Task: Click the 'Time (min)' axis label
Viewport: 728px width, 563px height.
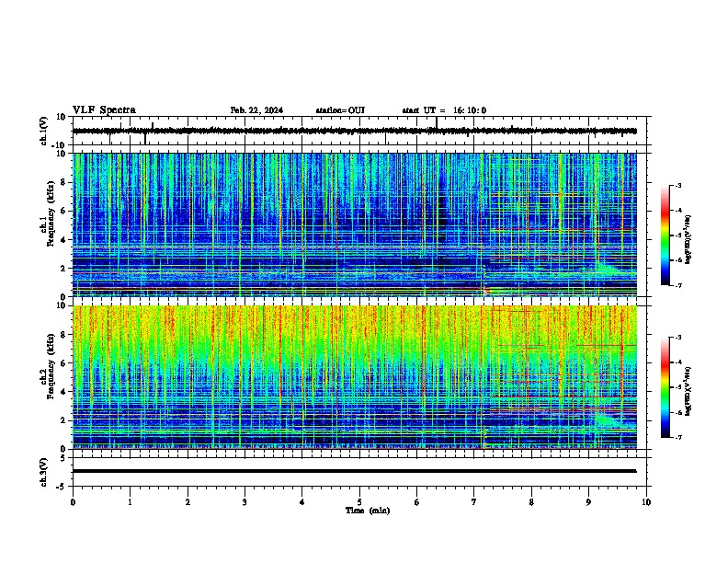Action: click(368, 511)
